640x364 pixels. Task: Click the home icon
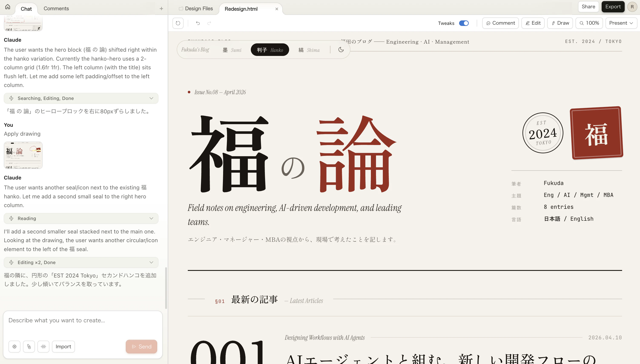[8, 7]
